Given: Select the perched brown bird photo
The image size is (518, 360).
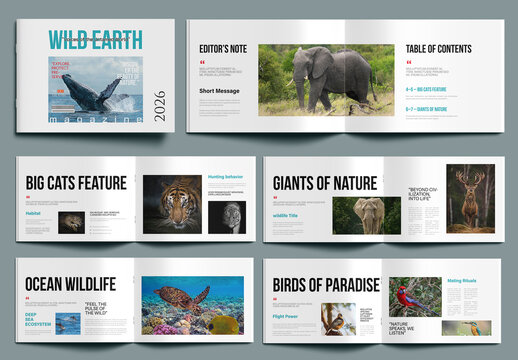Looking at the screenshot, I should (x=338, y=319).
